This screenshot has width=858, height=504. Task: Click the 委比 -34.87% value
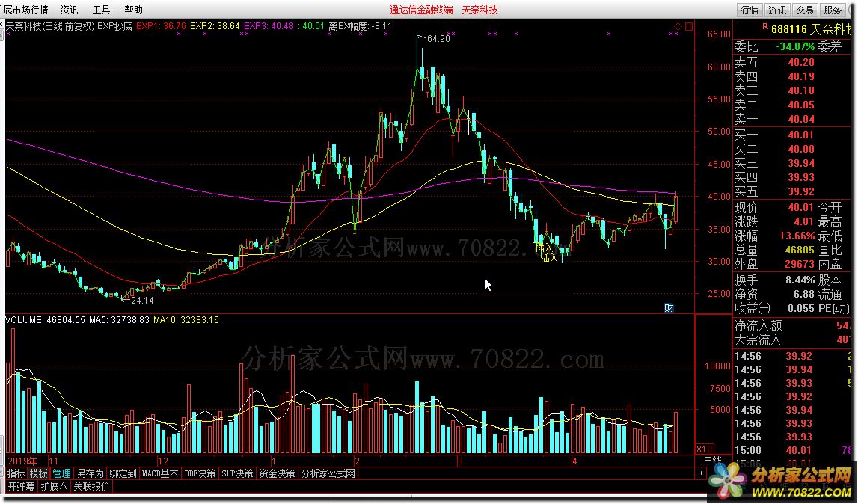(795, 47)
